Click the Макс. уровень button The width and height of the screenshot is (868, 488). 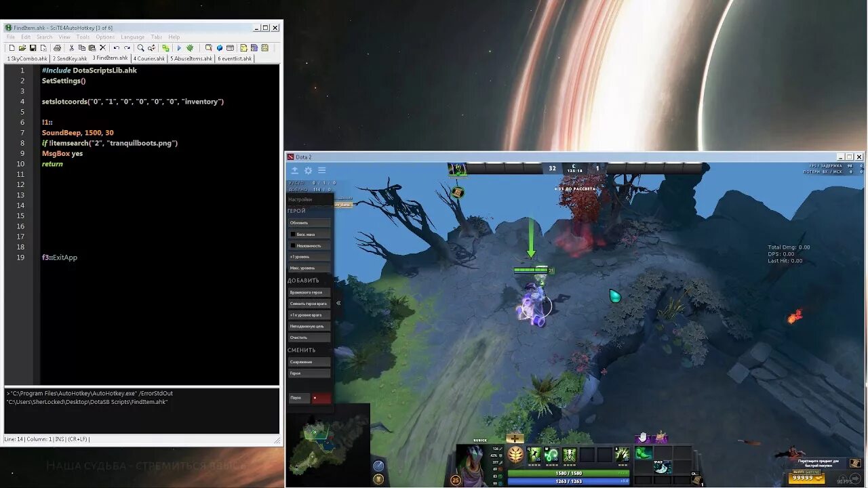(x=309, y=268)
